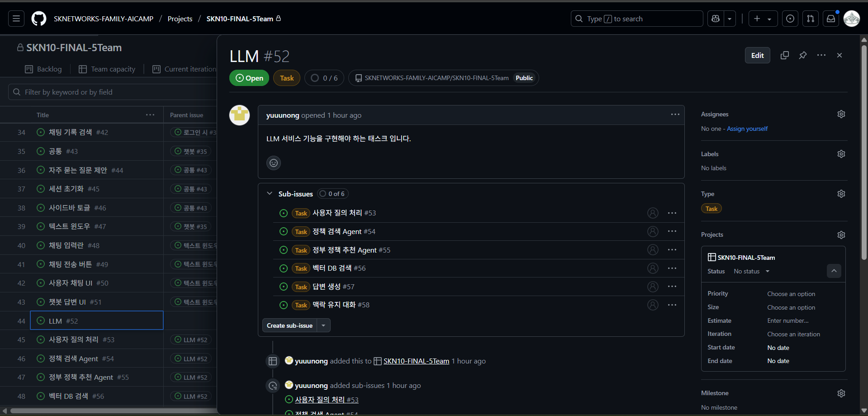Go to GitHub homepage logo
868x416 pixels.
(x=39, y=19)
